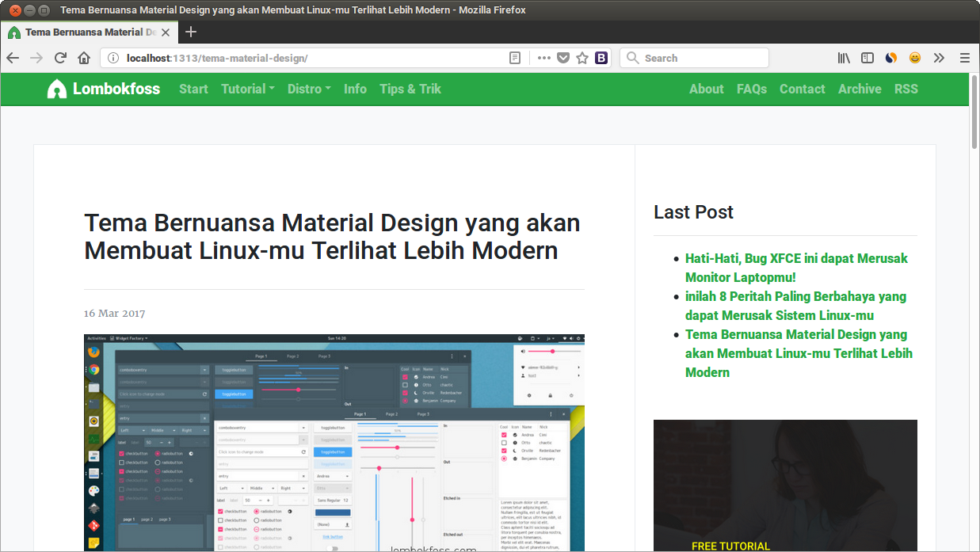The width and height of the screenshot is (980, 552).
Task: Open the Distro dropdown menu
Action: click(x=308, y=89)
